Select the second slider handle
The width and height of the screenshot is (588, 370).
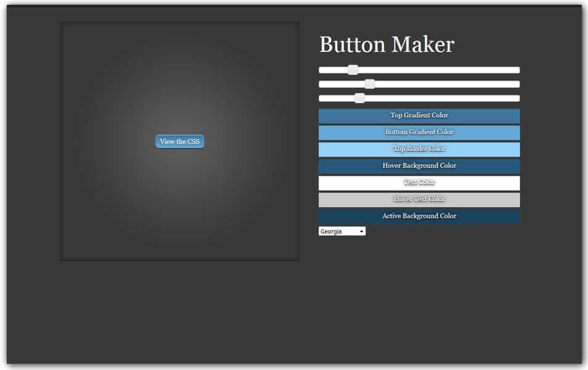(x=369, y=84)
